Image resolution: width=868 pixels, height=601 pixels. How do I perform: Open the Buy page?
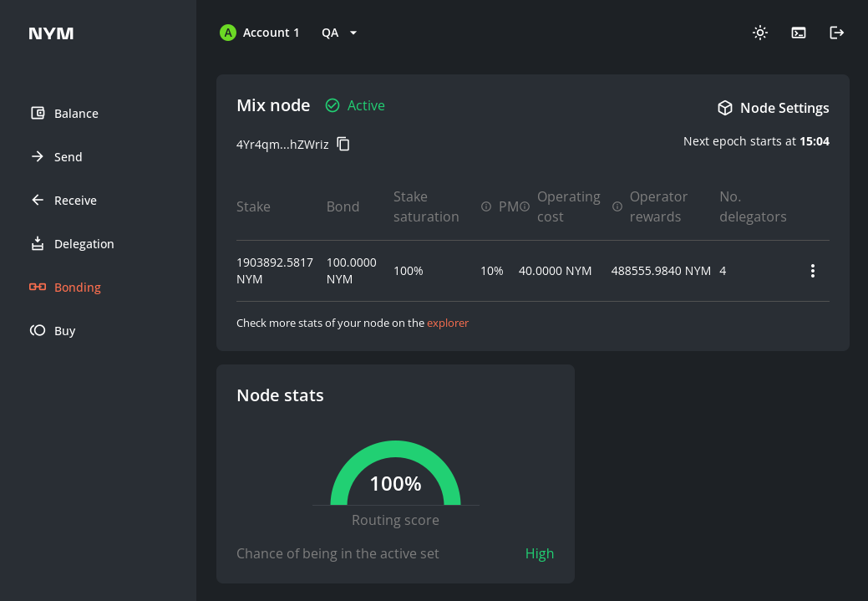pyautogui.click(x=64, y=331)
